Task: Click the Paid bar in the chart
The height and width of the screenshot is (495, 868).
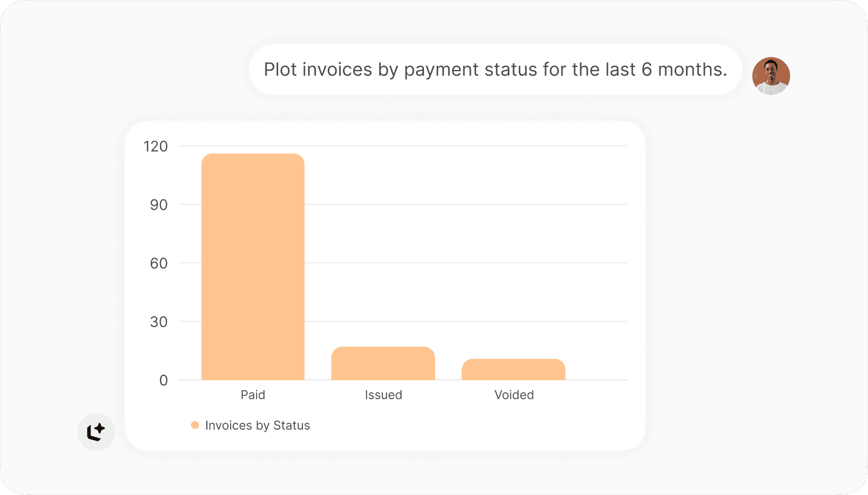Action: 253,266
